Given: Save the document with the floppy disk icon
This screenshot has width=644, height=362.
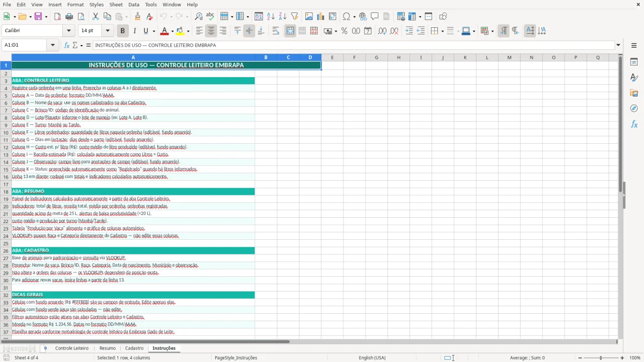Looking at the screenshot, I should coord(38,17).
